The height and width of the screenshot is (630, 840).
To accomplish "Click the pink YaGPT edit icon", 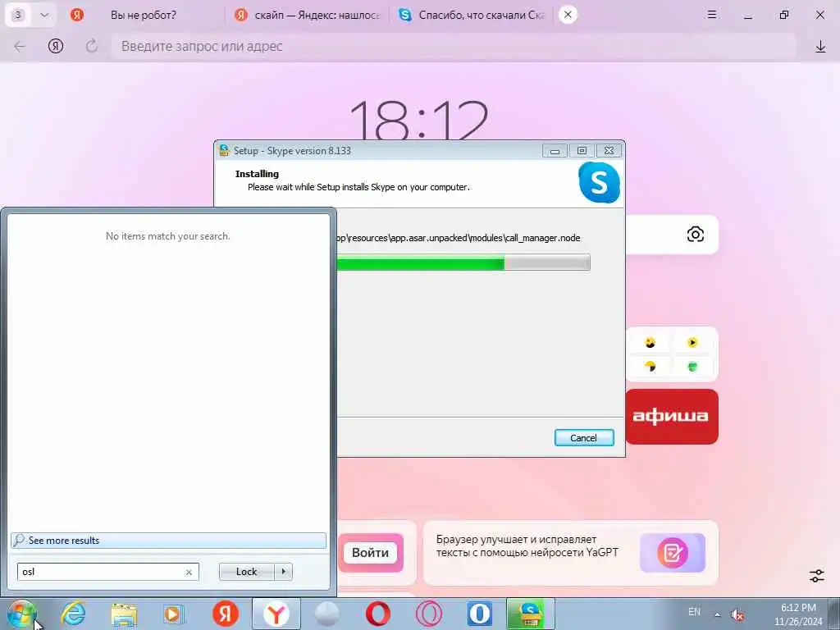I will click(673, 552).
